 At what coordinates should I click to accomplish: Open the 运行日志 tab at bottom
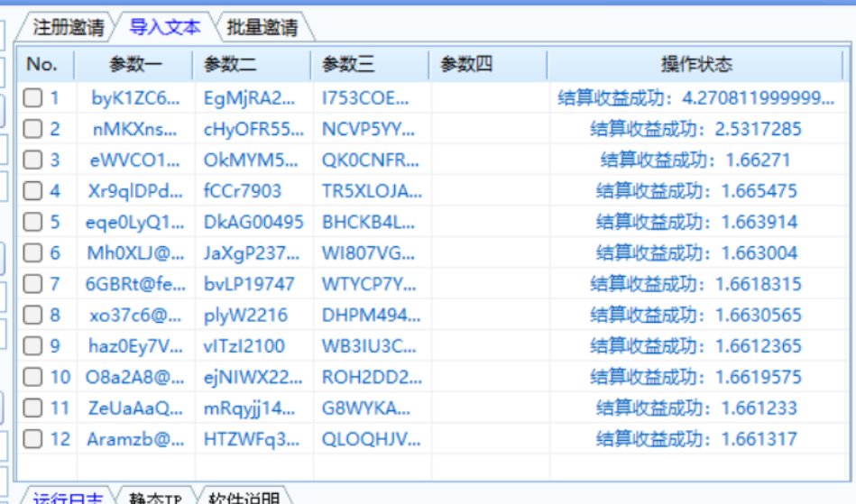coord(68,498)
